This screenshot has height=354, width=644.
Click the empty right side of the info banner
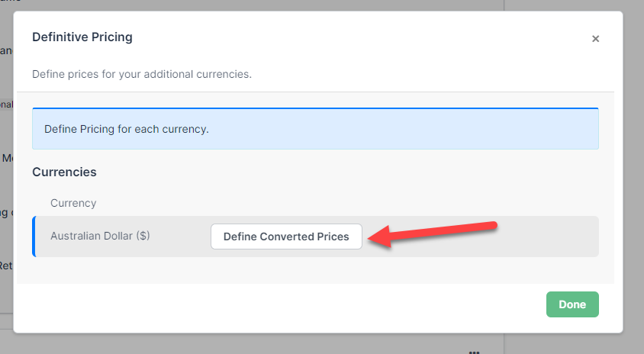(458, 129)
